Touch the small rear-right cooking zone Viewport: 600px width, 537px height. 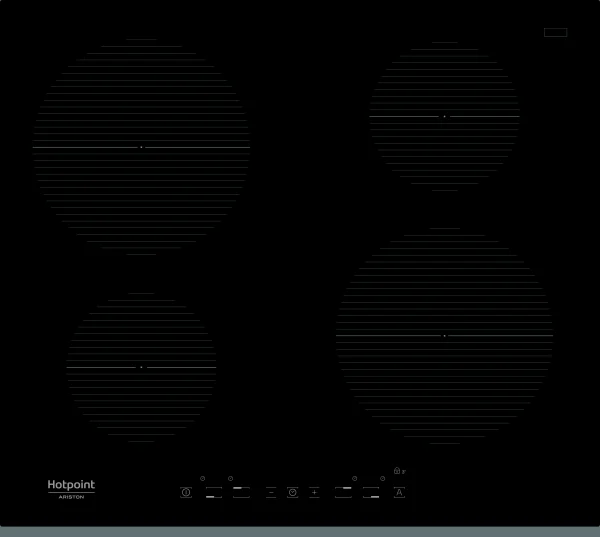pyautogui.click(x=444, y=116)
